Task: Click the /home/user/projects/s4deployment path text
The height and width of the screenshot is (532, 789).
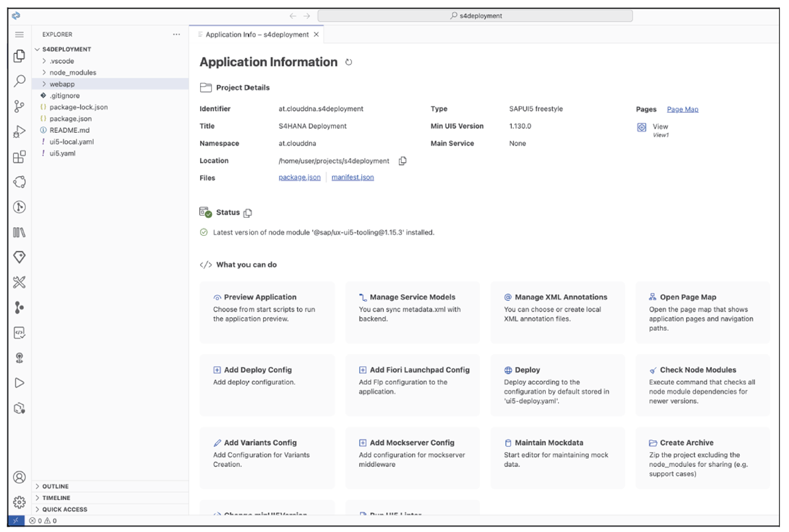Action: [x=334, y=161]
